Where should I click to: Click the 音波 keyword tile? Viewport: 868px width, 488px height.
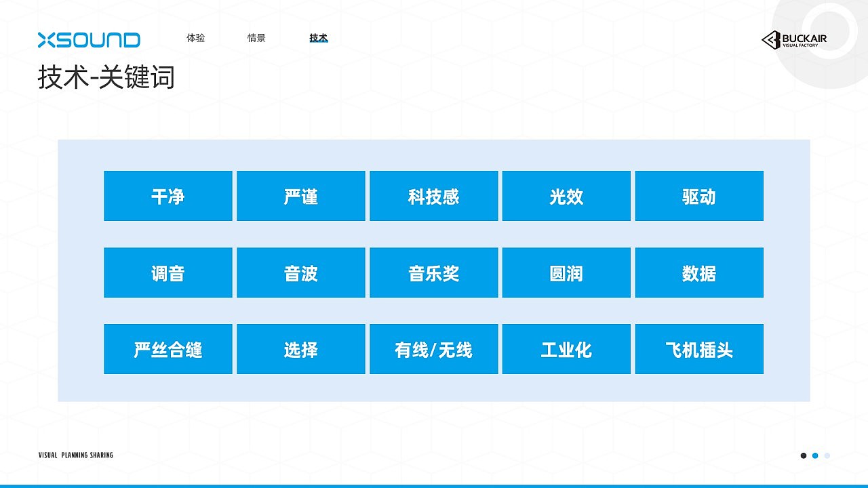pyautogui.click(x=300, y=272)
